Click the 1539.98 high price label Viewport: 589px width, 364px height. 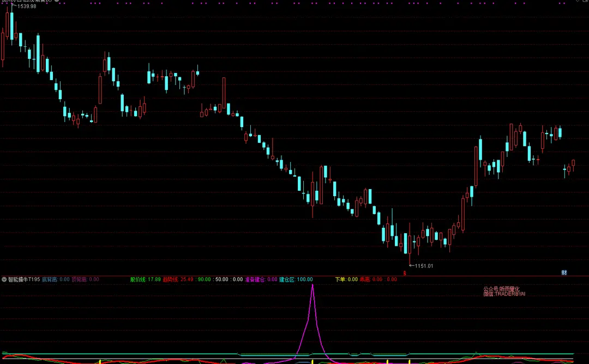pos(27,7)
